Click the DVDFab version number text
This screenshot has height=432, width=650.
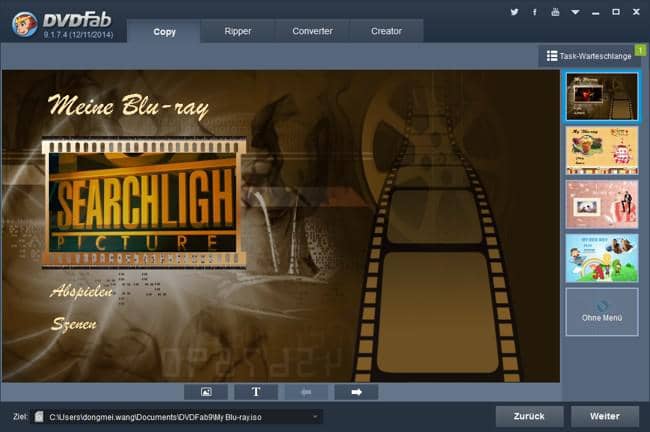78,35
